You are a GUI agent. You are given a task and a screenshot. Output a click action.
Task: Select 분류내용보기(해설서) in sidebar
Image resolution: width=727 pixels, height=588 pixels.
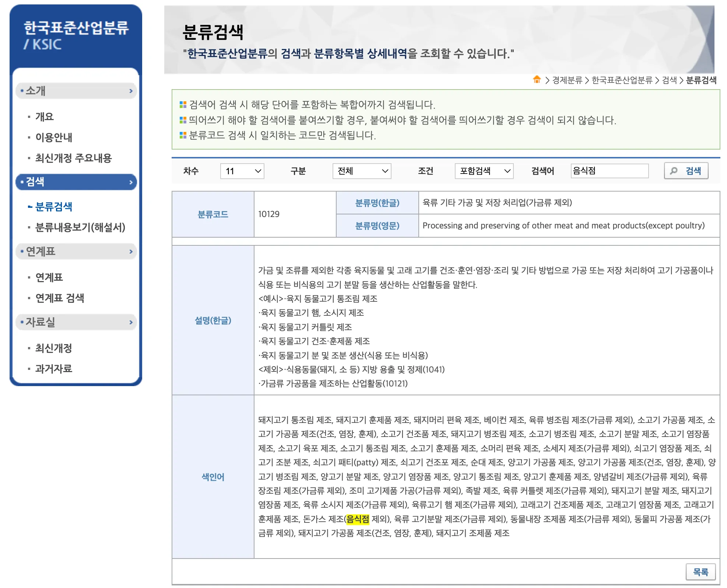click(x=80, y=227)
